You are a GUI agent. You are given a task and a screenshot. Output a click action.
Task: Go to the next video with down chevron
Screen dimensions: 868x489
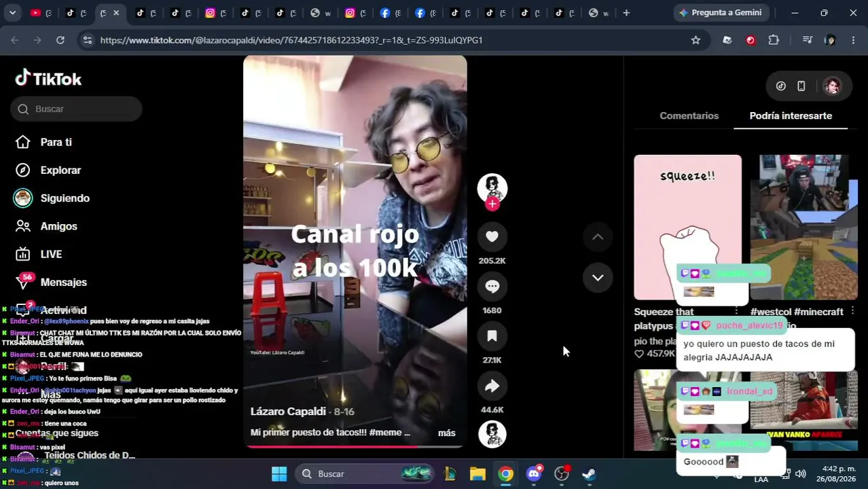click(x=598, y=278)
